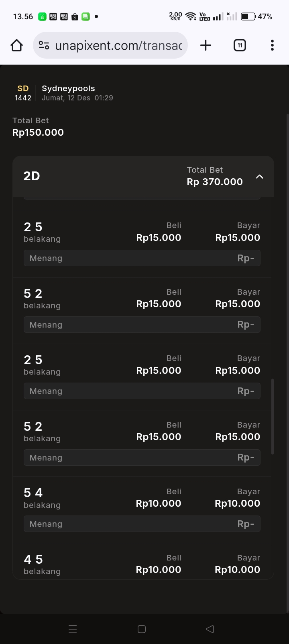Click the vertical scrollbar in bet list
This screenshot has width=289, height=644.
tap(273, 416)
